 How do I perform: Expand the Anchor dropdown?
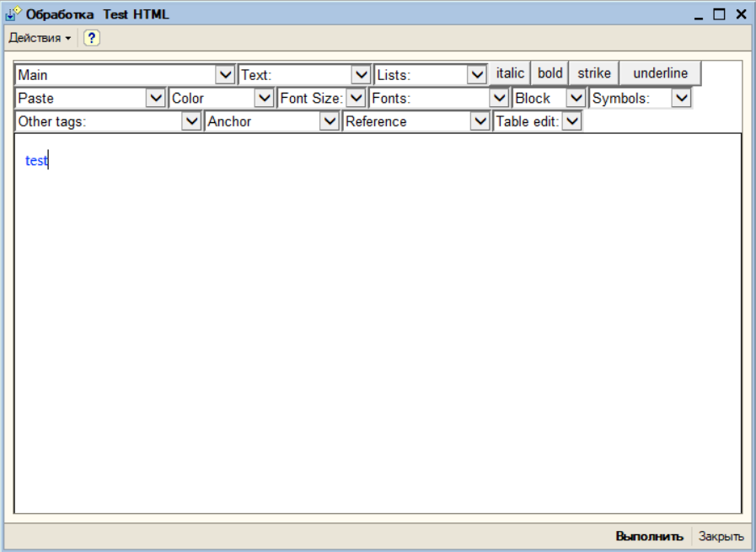272,121
